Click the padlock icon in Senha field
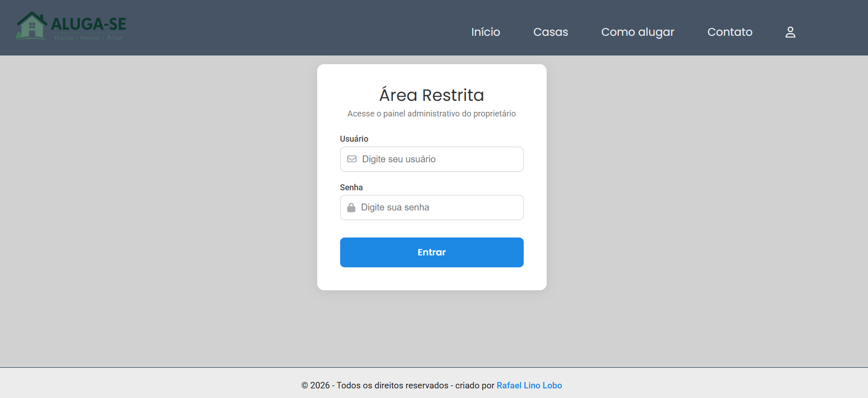The height and width of the screenshot is (398, 868). pos(351,207)
